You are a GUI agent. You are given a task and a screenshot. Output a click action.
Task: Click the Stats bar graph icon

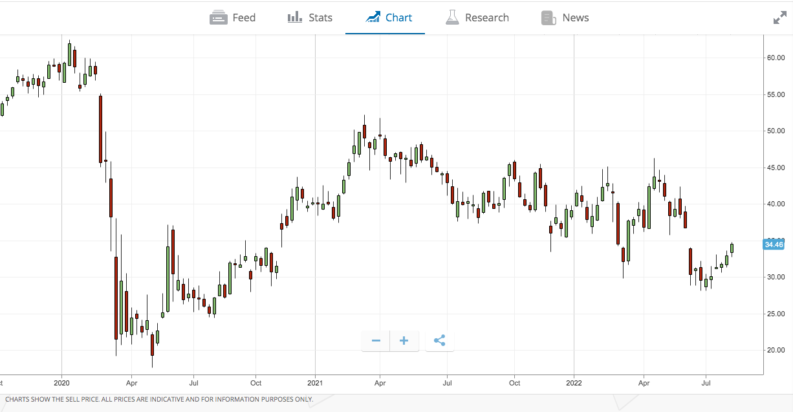[295, 18]
